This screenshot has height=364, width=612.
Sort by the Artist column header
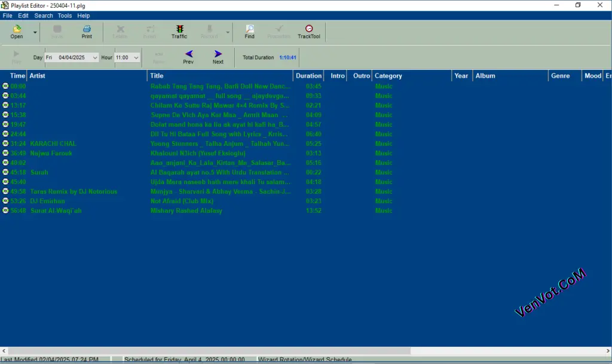click(87, 76)
